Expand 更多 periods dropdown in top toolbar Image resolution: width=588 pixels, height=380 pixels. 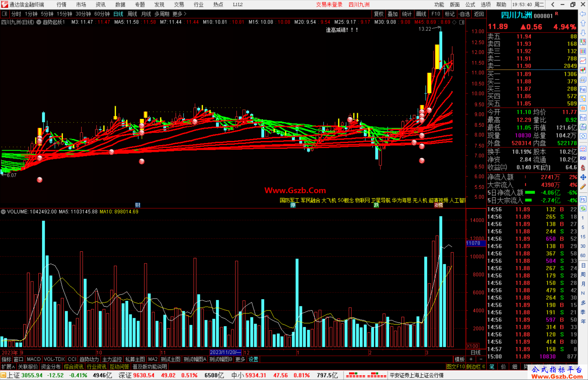coord(179,14)
